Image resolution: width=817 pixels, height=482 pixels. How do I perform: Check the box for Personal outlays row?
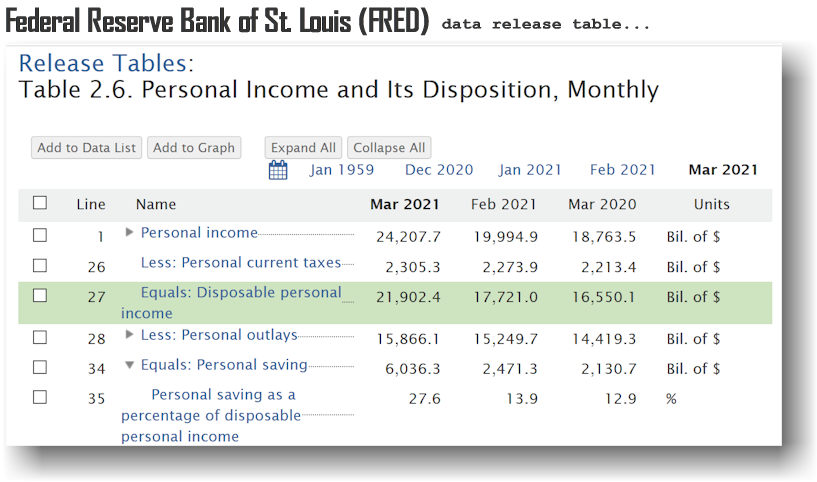(40, 337)
